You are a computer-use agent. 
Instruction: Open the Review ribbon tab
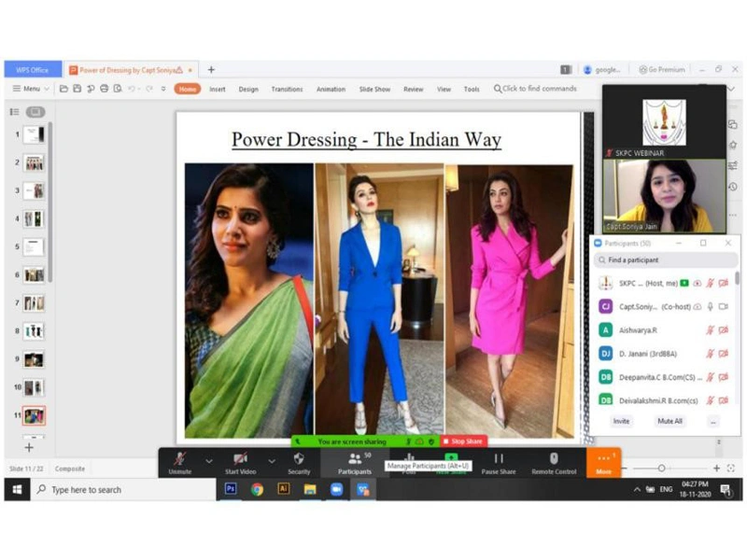413,89
